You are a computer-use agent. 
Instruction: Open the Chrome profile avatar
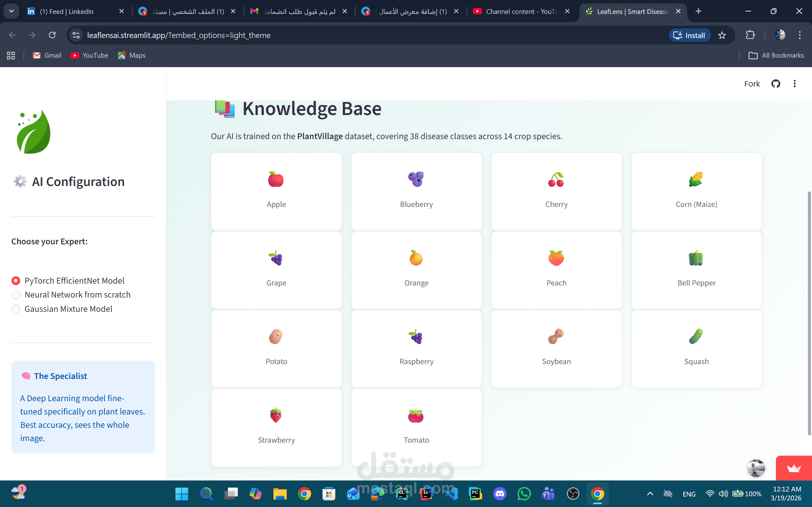coord(779,35)
